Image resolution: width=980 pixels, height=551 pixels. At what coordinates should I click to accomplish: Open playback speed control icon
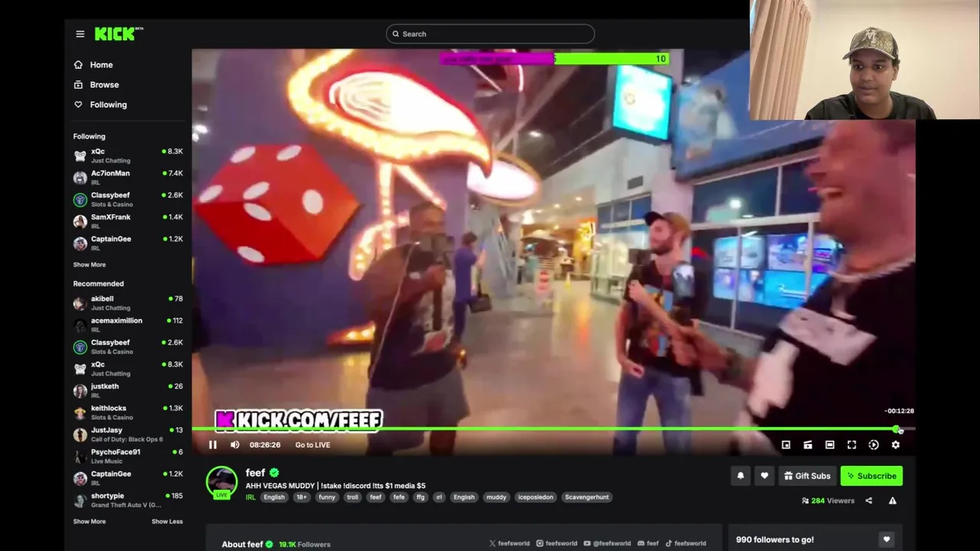[x=874, y=445]
